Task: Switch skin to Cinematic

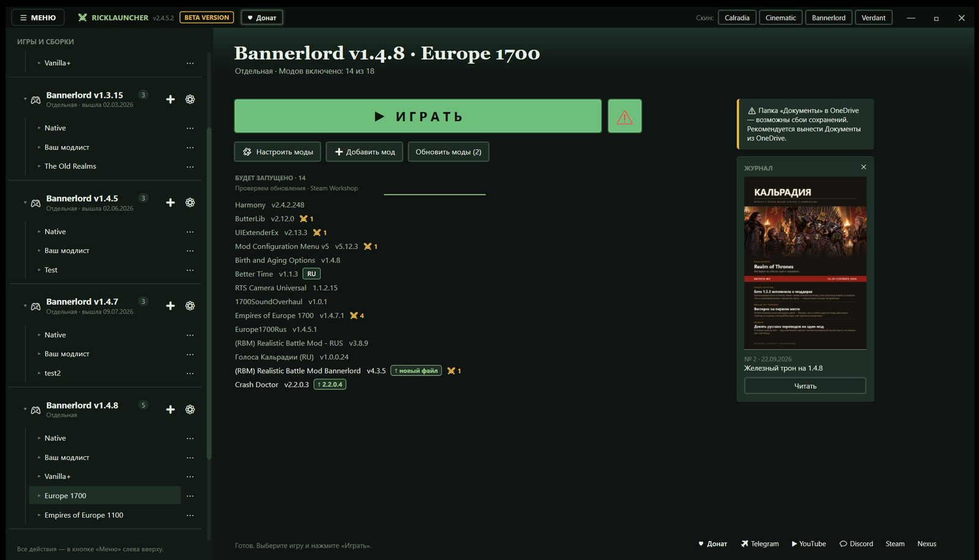Action: point(781,18)
